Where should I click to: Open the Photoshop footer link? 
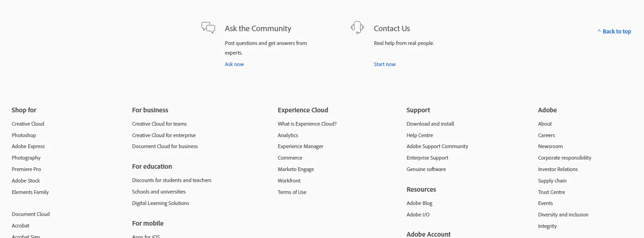pyautogui.click(x=24, y=135)
